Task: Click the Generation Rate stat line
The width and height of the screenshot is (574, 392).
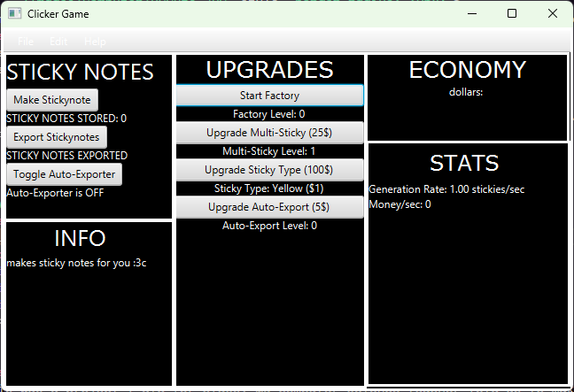Action: 432,188
